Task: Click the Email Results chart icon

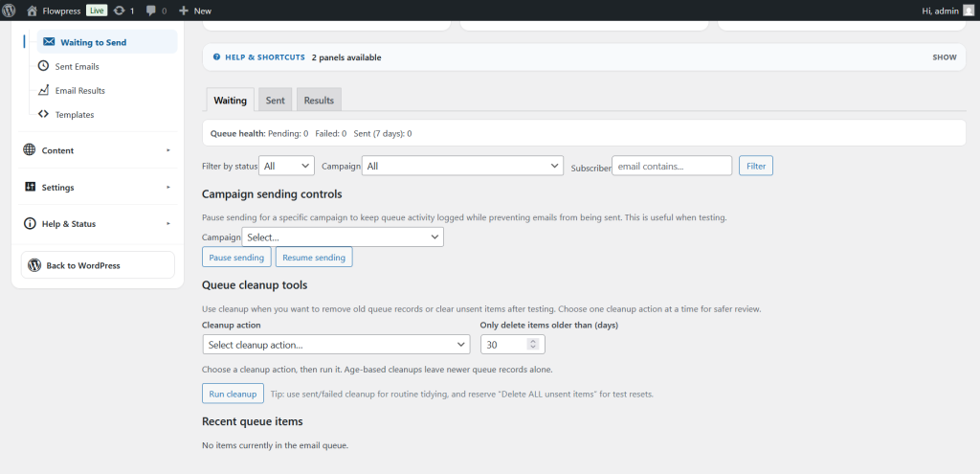Action: tap(43, 90)
